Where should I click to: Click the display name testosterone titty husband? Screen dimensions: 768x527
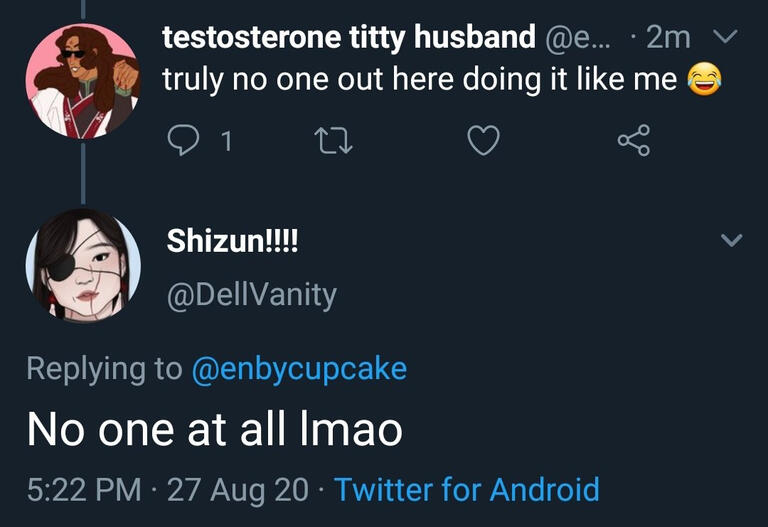pyautogui.click(x=349, y=38)
